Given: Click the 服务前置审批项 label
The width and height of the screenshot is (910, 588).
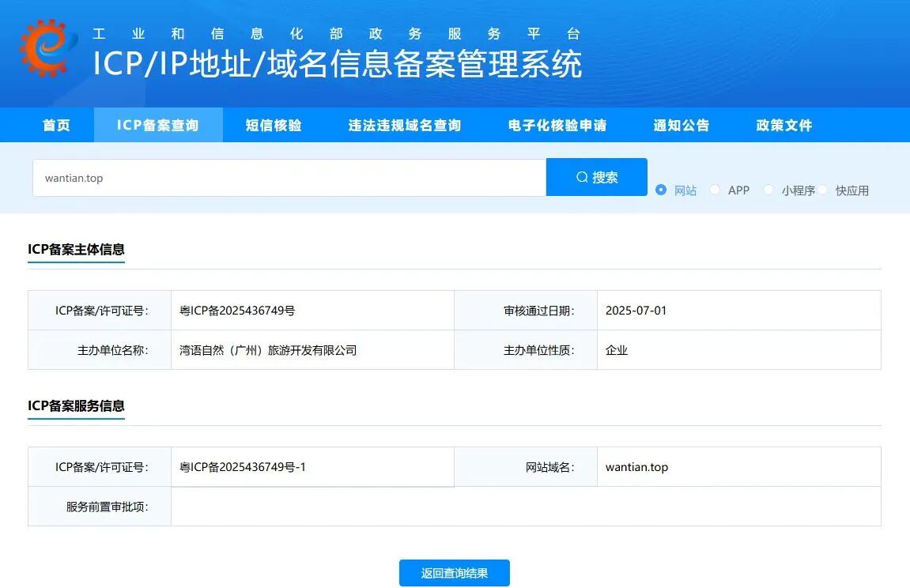Looking at the screenshot, I should [x=108, y=507].
